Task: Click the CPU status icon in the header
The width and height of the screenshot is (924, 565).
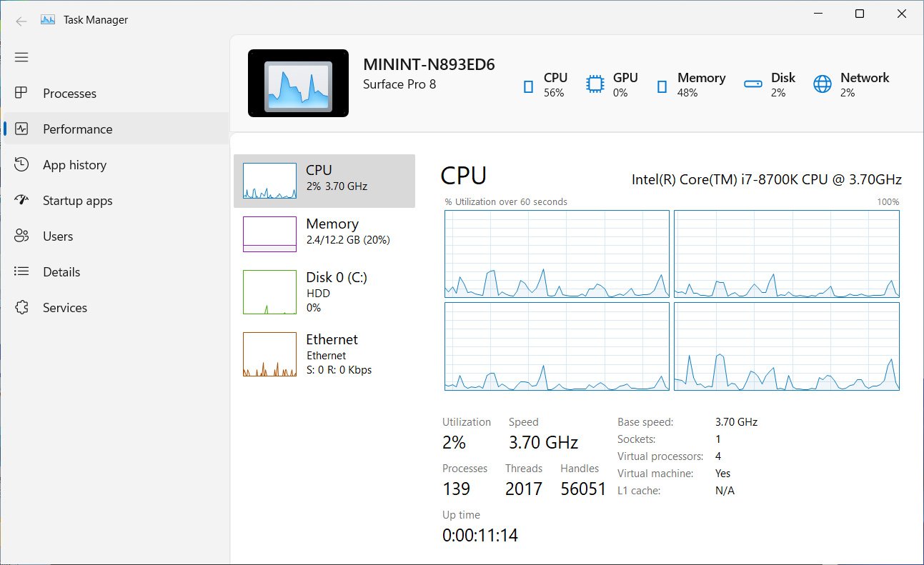Action: pyautogui.click(x=527, y=84)
